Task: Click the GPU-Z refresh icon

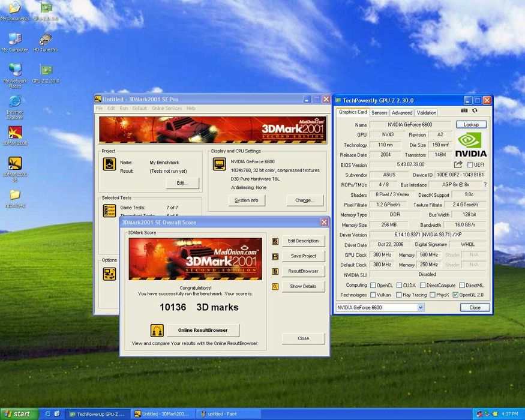Action: [475, 110]
